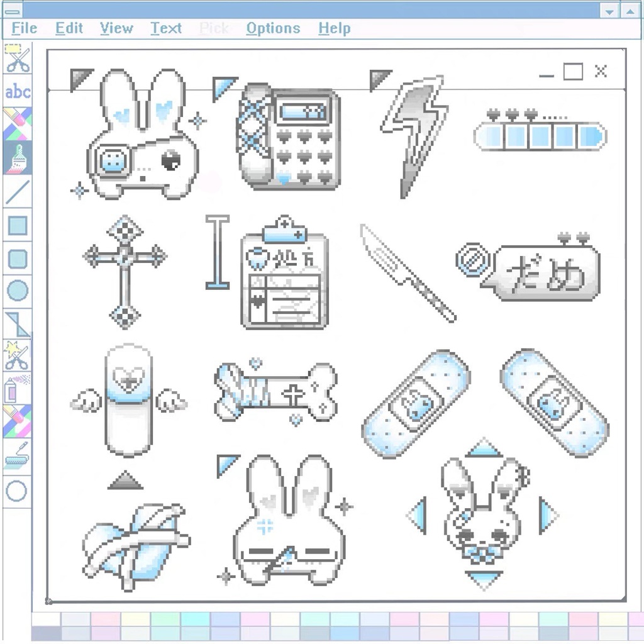Choose the color eraser below the abc tool
The height and width of the screenshot is (644, 644).
pos(17,124)
